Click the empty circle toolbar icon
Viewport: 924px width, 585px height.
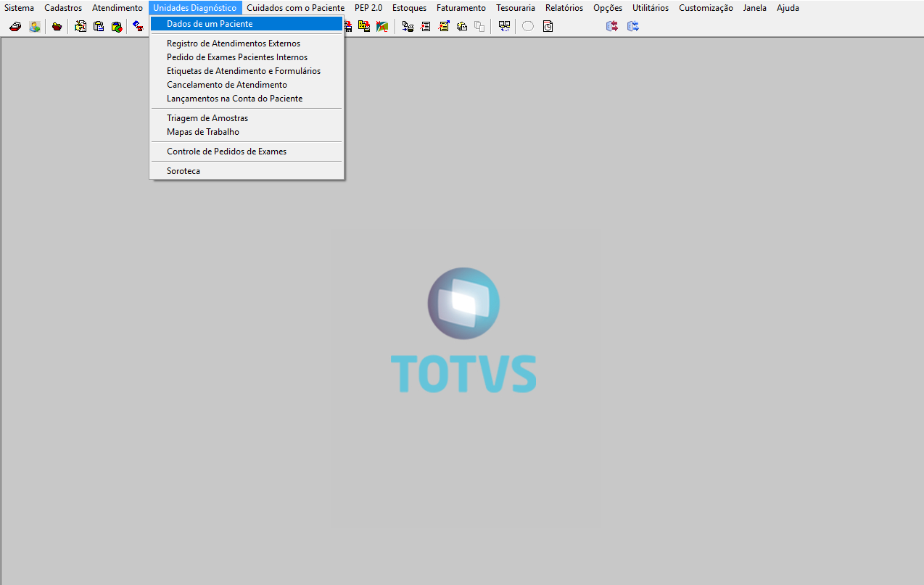[x=528, y=26]
